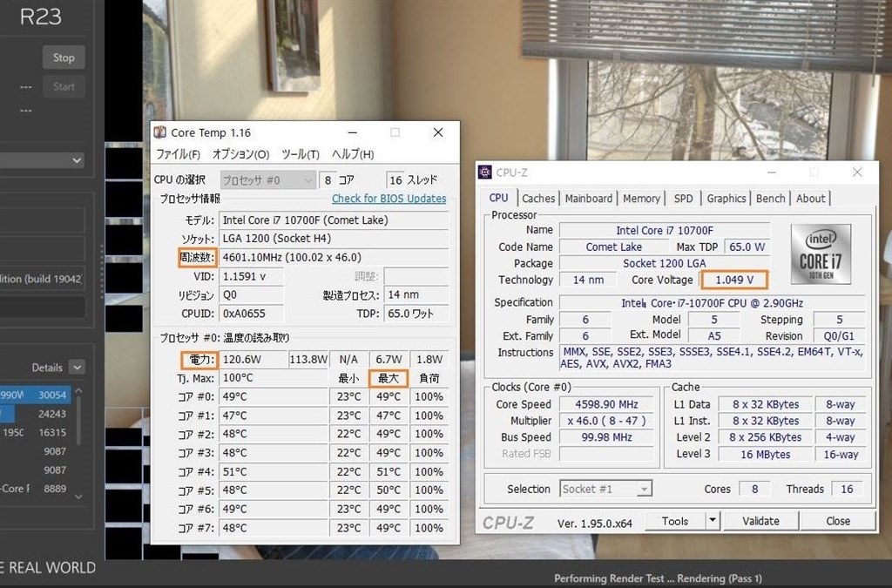Switch to the Bench tab in CPU-Z
The width and height of the screenshot is (892, 588).
tap(771, 199)
